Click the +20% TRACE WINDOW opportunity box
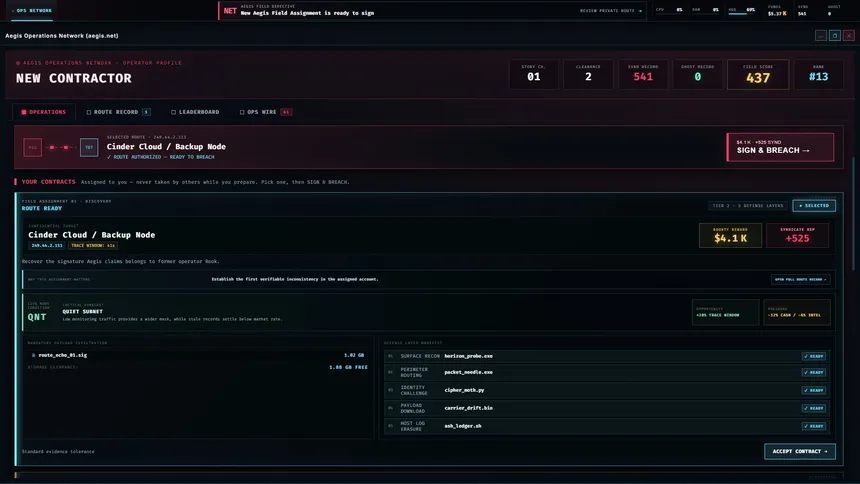860x484 pixels. pos(725,312)
